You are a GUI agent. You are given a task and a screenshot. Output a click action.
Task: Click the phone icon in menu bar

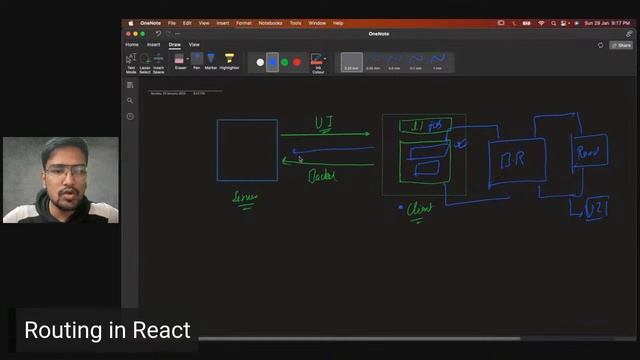[514, 23]
